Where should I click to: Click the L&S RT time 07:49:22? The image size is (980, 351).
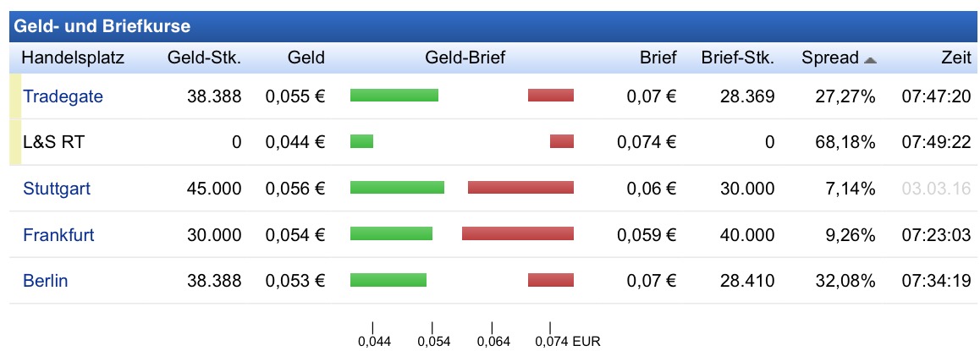(x=936, y=142)
